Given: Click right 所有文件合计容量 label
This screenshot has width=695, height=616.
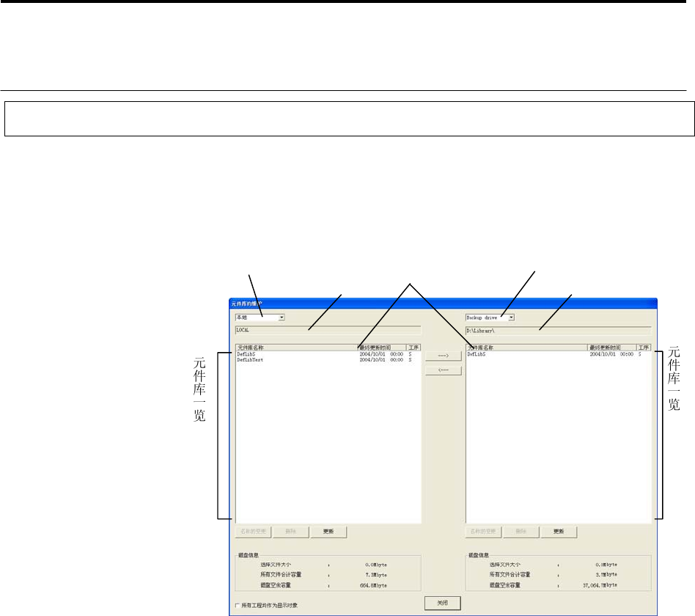Looking at the screenshot, I should [x=510, y=575].
